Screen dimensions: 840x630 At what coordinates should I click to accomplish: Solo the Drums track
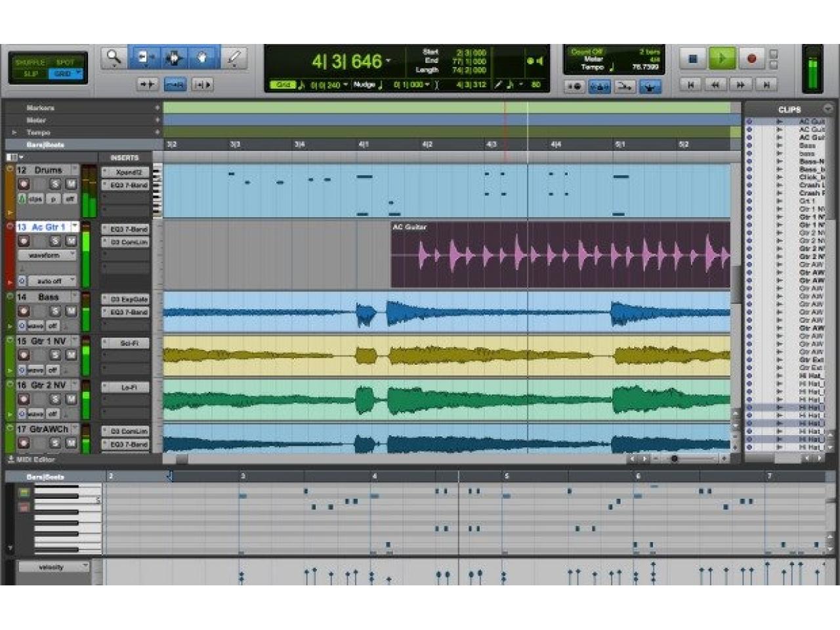56,184
